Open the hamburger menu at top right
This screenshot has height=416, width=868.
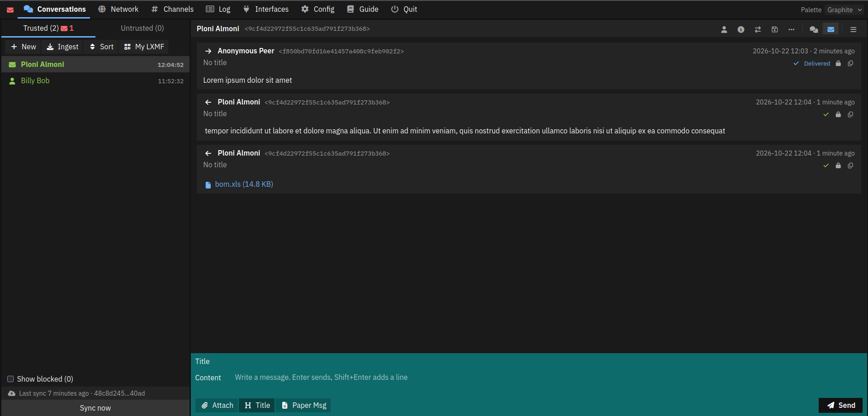[x=854, y=29]
